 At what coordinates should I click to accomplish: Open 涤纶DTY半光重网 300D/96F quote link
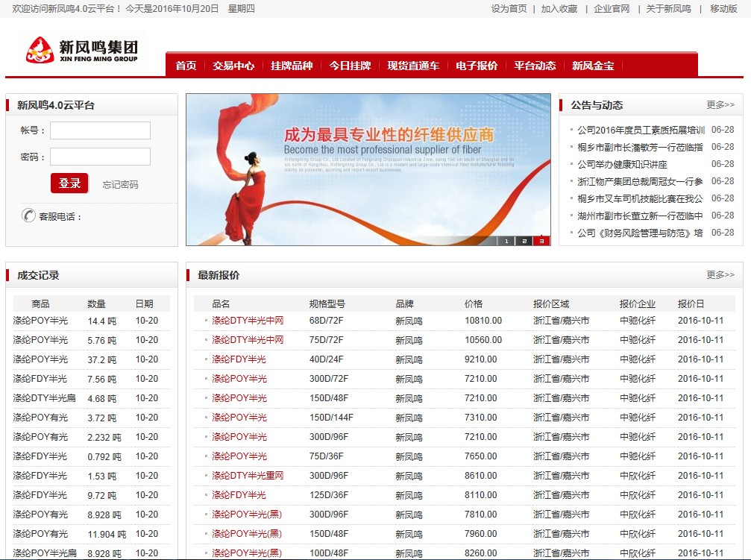click(248, 476)
